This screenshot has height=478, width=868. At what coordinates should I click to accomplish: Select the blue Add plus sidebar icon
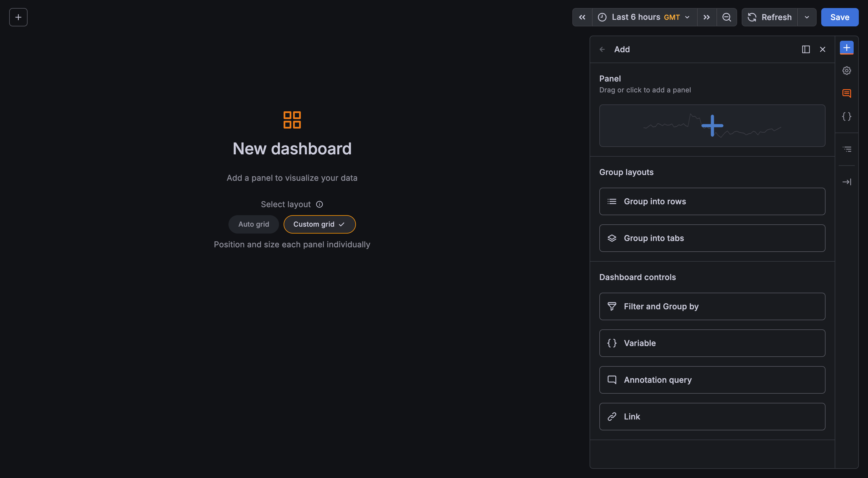coord(846,48)
